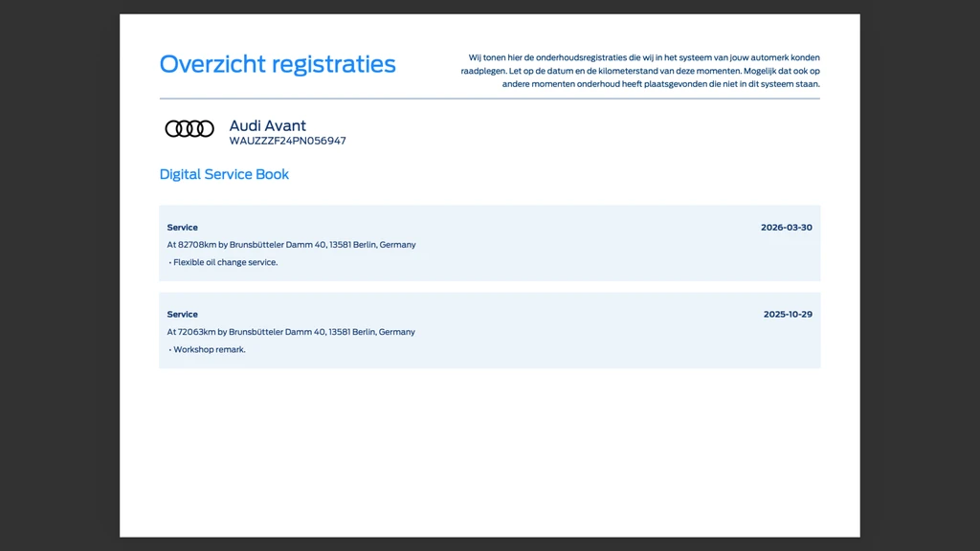Click the date 2026-03-30
This screenshot has height=551, width=980.
(787, 228)
